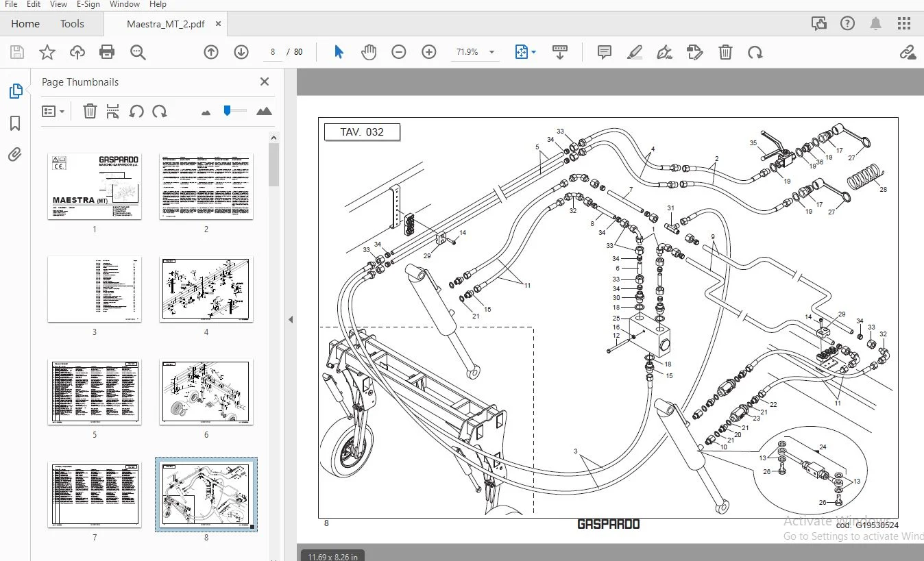
Task: Zoom out with the minus button
Action: pos(399,52)
